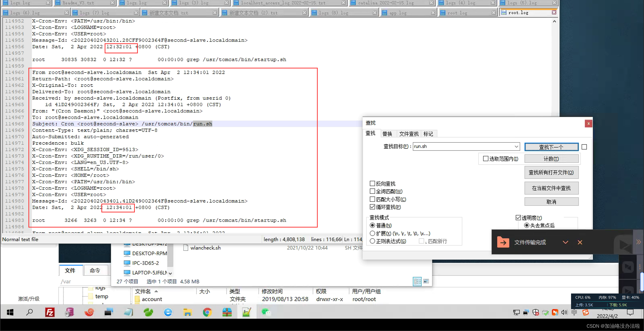Open WeChat from the taskbar
The image size is (644, 331).
pos(266,312)
